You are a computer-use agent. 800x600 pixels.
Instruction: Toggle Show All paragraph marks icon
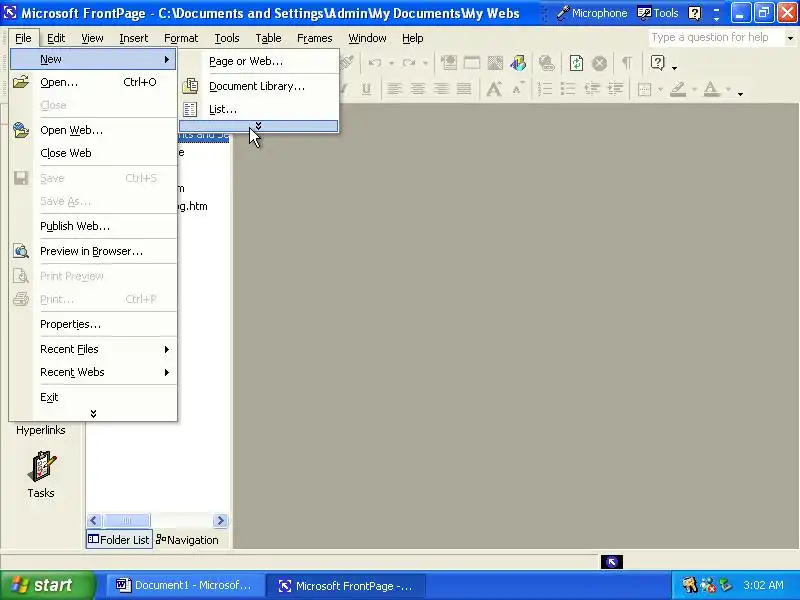[x=627, y=63]
